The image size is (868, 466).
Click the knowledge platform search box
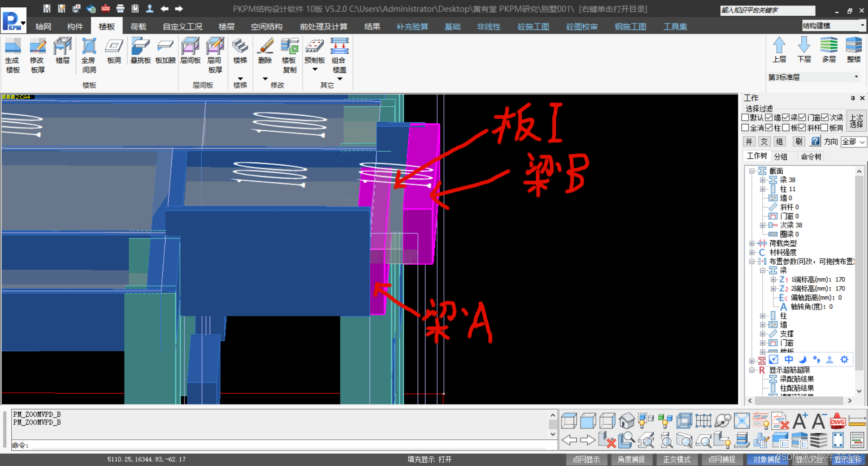pyautogui.click(x=767, y=10)
